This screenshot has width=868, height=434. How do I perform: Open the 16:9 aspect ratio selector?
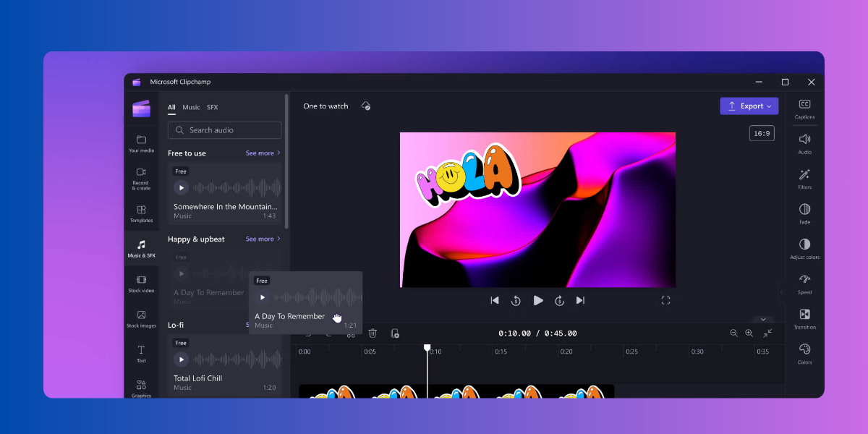[x=761, y=133]
